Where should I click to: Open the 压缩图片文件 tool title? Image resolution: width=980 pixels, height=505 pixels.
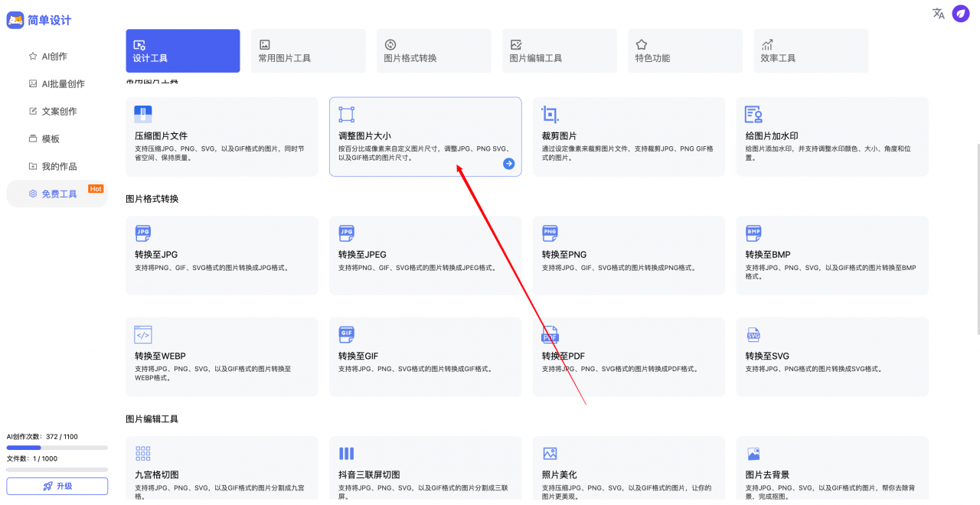point(161,135)
